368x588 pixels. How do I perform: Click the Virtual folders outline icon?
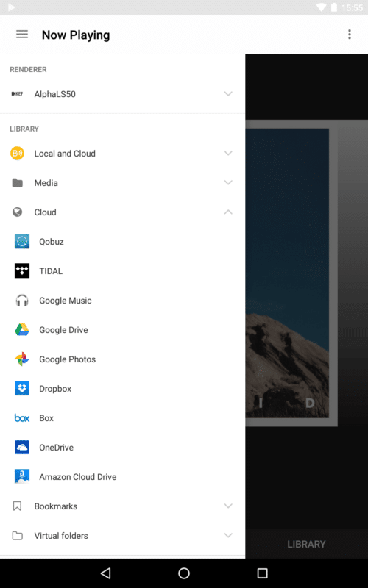click(17, 536)
